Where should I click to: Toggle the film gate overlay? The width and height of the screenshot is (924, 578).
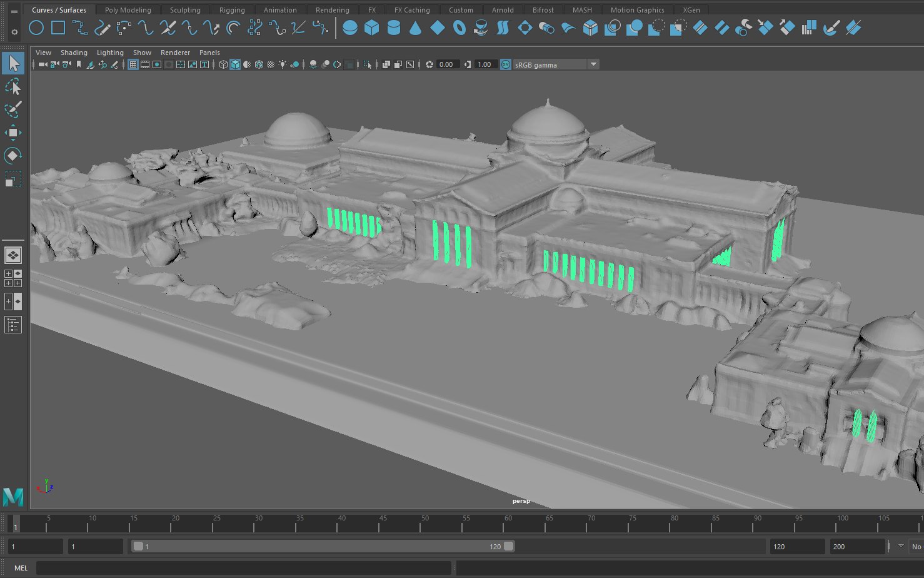(x=145, y=64)
